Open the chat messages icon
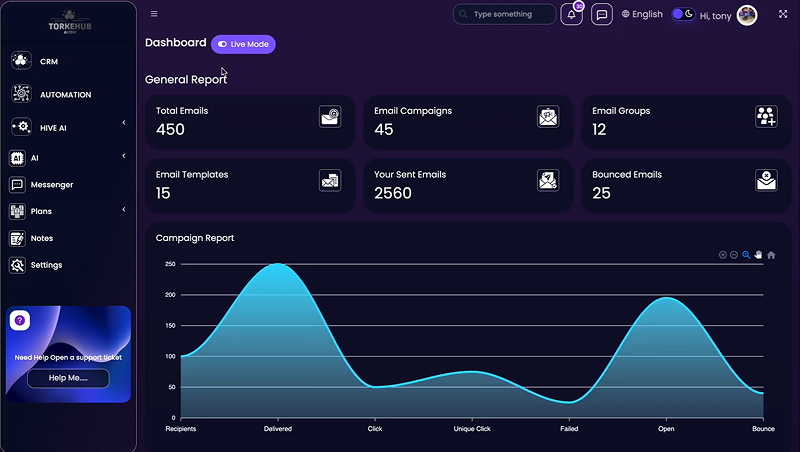The width and height of the screenshot is (800, 452). click(x=602, y=15)
